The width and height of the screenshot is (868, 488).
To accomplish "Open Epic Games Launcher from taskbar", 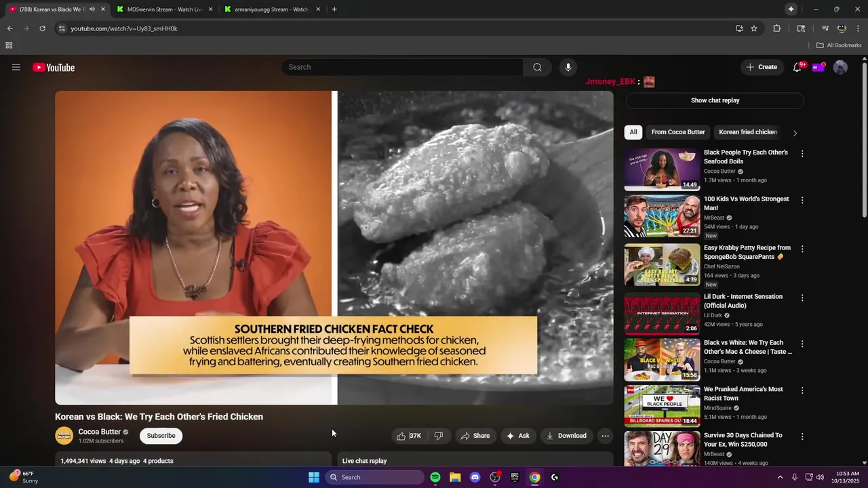I will coord(515,477).
